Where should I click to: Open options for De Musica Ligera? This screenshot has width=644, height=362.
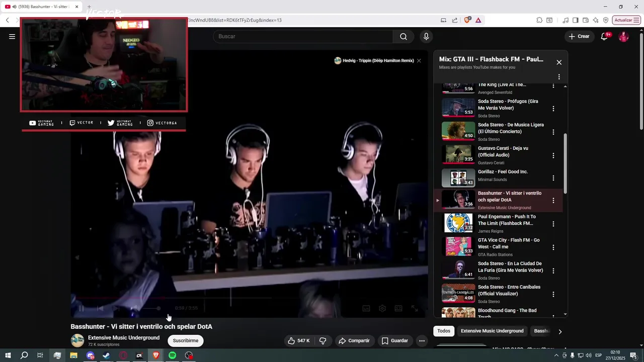553,132
